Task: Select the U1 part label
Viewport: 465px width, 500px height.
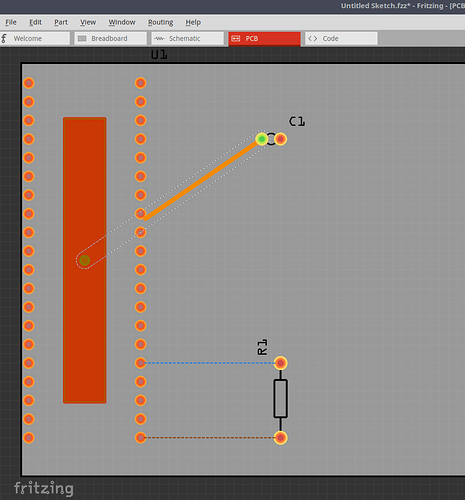Action: point(159,54)
